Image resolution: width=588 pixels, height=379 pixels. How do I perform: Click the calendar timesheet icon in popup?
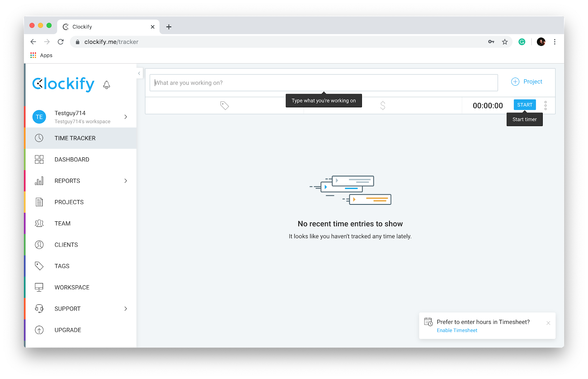(428, 322)
